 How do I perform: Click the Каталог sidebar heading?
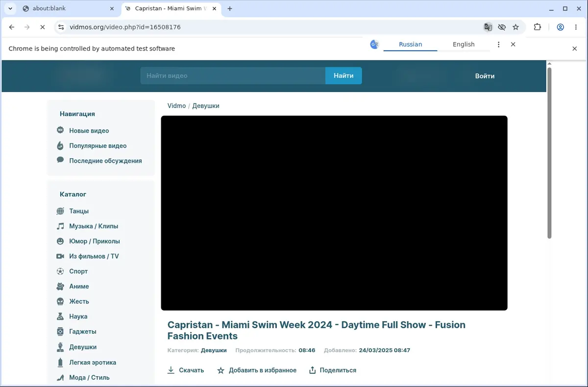point(73,194)
